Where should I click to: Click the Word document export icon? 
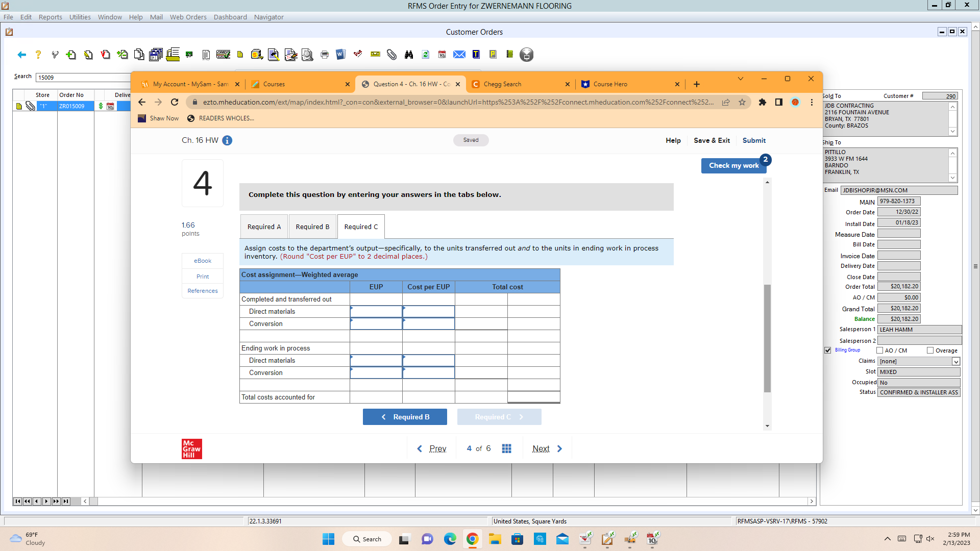pyautogui.click(x=341, y=54)
